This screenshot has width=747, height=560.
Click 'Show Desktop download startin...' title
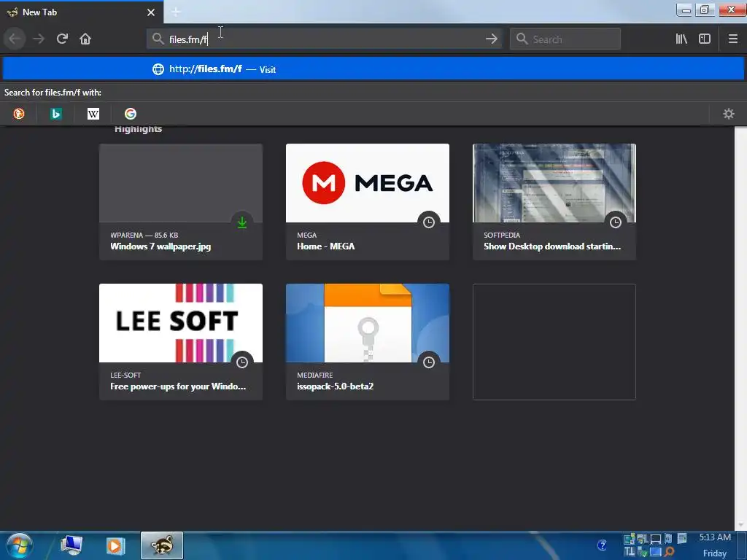pyautogui.click(x=552, y=246)
